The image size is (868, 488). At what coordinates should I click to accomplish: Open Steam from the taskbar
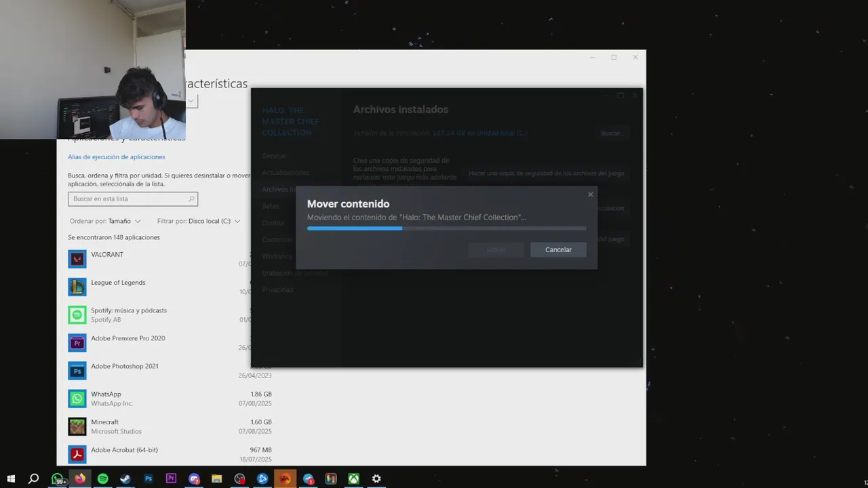pos(125,479)
